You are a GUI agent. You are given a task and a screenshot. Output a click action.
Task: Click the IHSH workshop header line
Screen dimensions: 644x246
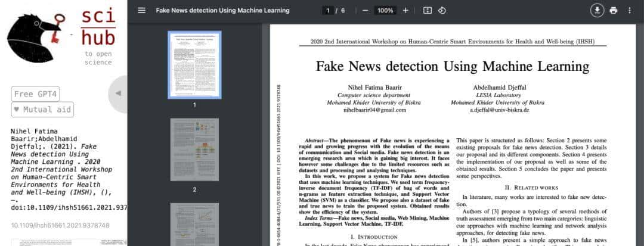click(453, 42)
